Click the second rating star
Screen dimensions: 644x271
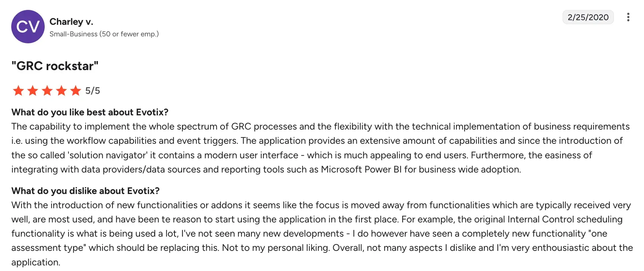(x=33, y=91)
